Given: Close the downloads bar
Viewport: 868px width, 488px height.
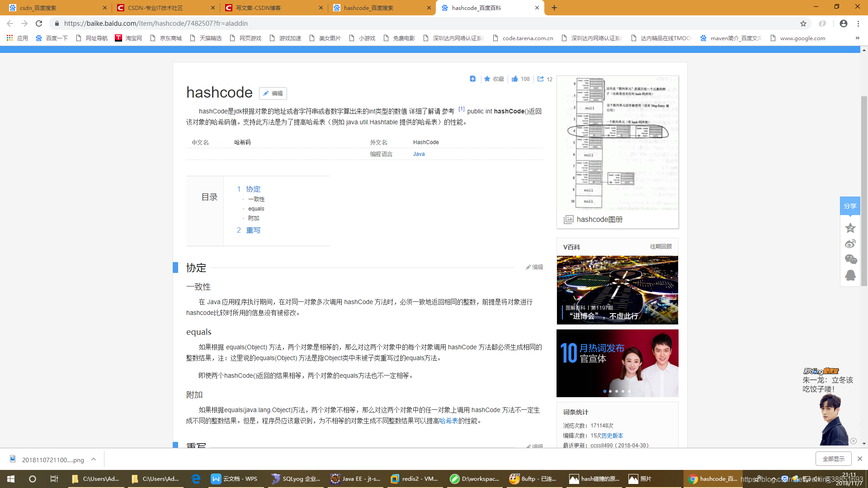Looking at the screenshot, I should point(859,459).
